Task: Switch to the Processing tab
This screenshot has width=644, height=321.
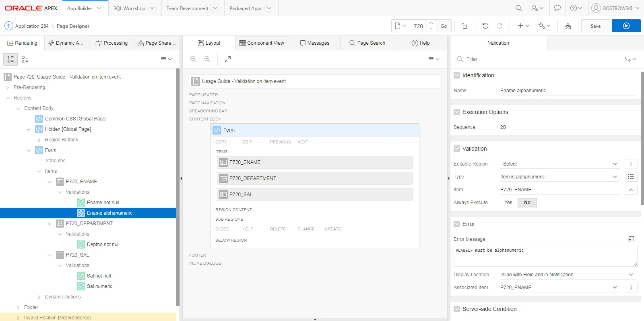Action: click(x=111, y=43)
